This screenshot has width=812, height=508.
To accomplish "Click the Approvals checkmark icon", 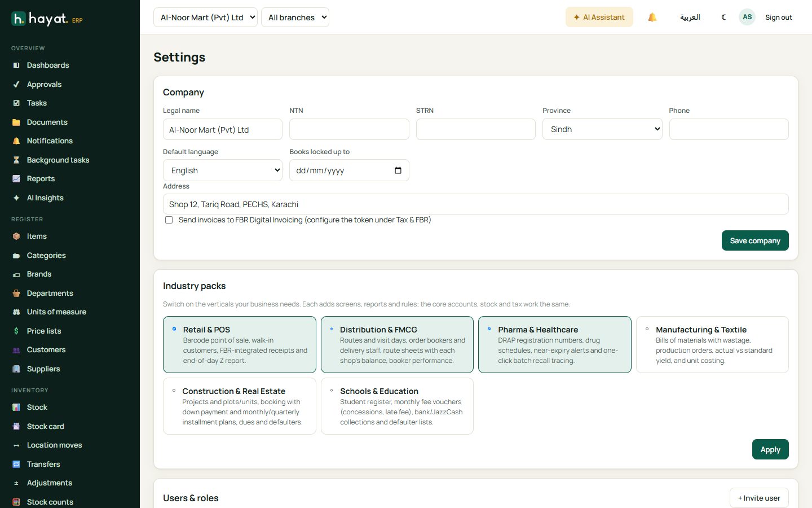I will tap(16, 85).
